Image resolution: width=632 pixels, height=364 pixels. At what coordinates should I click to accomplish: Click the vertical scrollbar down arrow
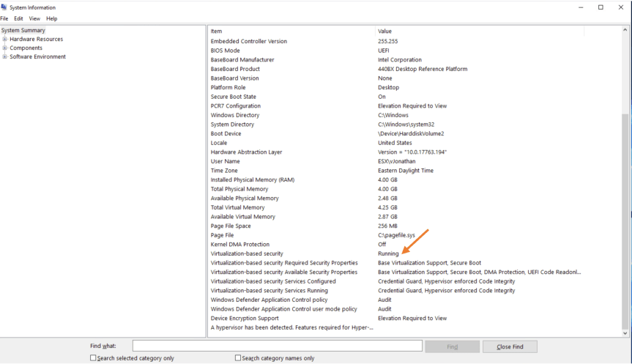click(625, 333)
